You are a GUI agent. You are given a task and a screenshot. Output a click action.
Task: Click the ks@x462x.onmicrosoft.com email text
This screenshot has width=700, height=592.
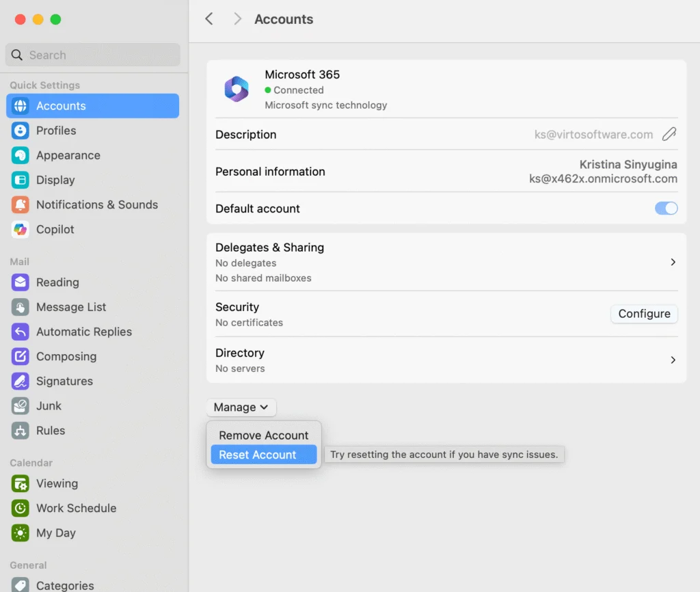[603, 178]
